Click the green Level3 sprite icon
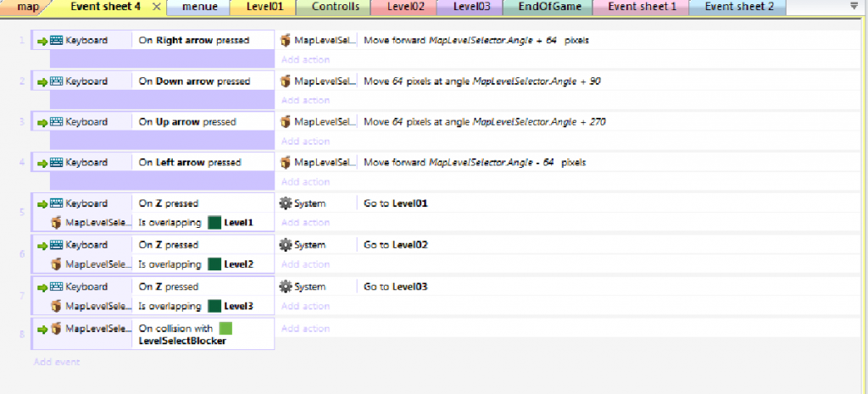This screenshot has width=868, height=394. (214, 306)
